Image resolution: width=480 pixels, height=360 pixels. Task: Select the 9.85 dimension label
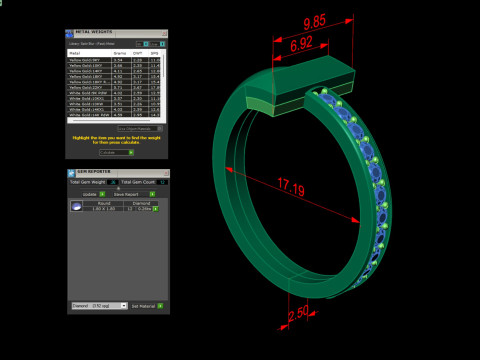(x=314, y=22)
